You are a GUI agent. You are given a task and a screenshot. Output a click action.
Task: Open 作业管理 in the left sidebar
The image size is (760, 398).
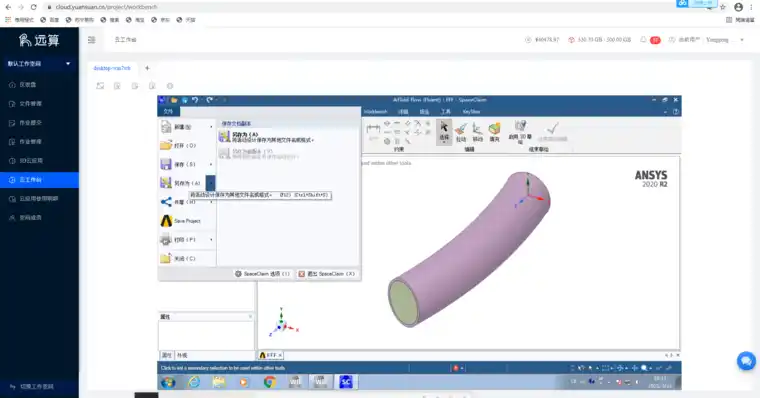39,142
